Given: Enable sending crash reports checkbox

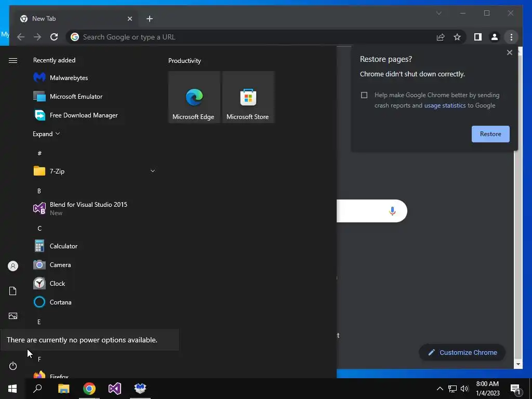Looking at the screenshot, I should point(364,95).
